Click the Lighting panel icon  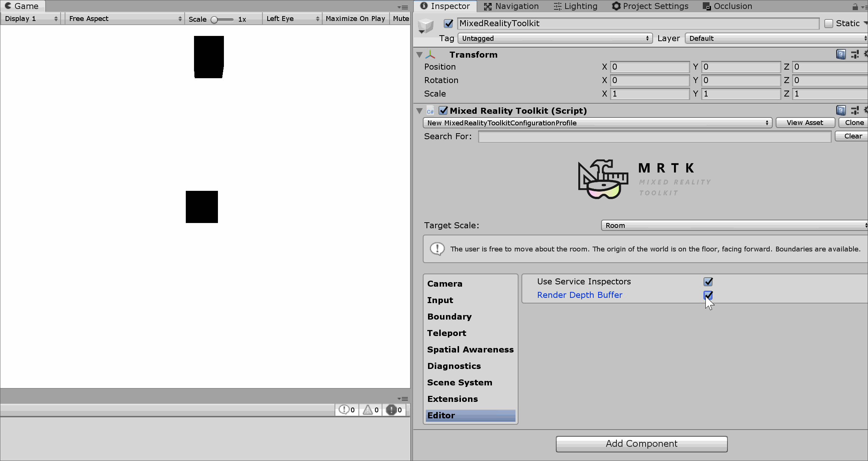click(556, 6)
